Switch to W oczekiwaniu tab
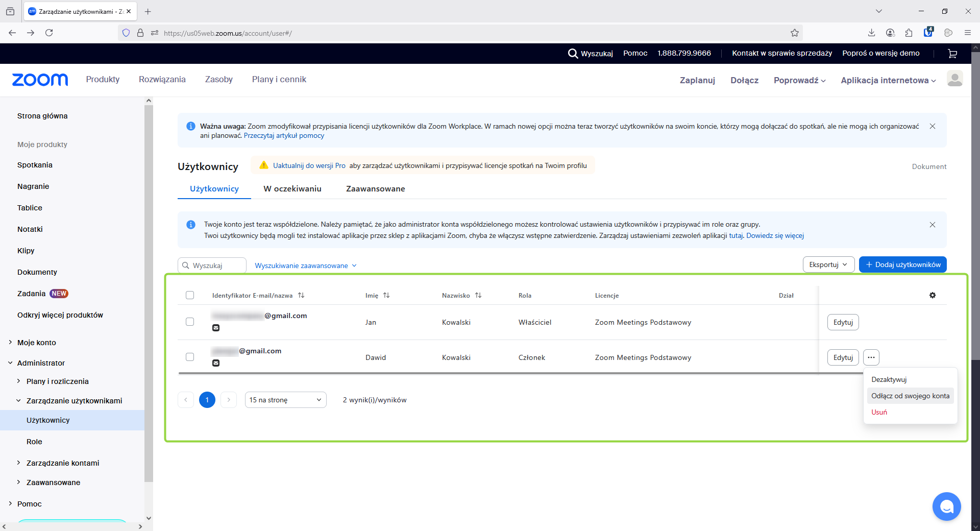980x531 pixels. (292, 189)
